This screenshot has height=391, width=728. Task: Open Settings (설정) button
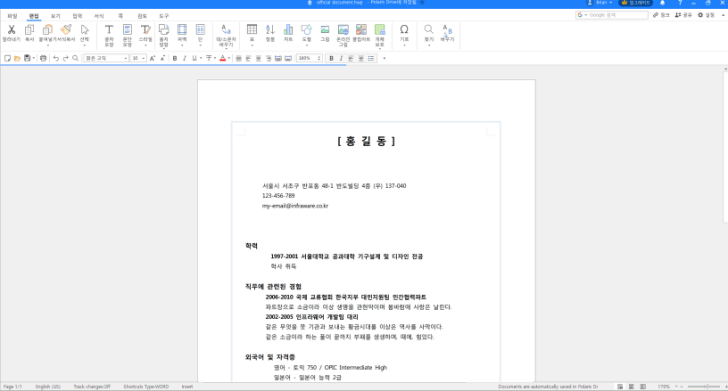click(x=706, y=15)
